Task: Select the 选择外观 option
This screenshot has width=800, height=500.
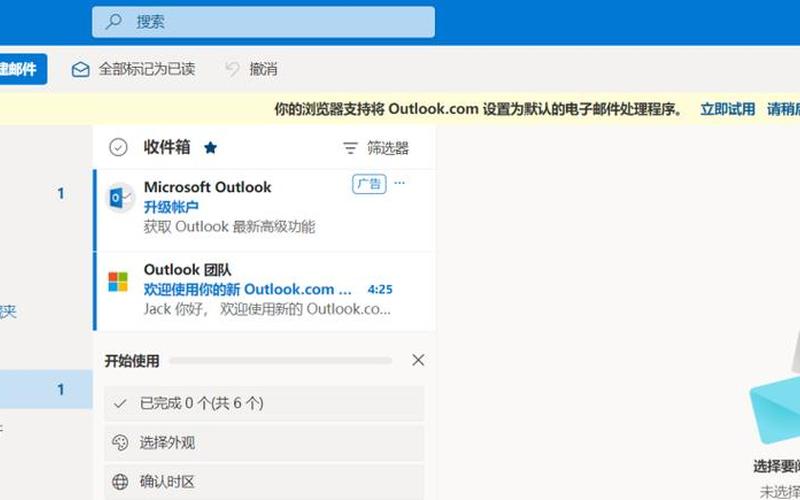Action: point(264,443)
